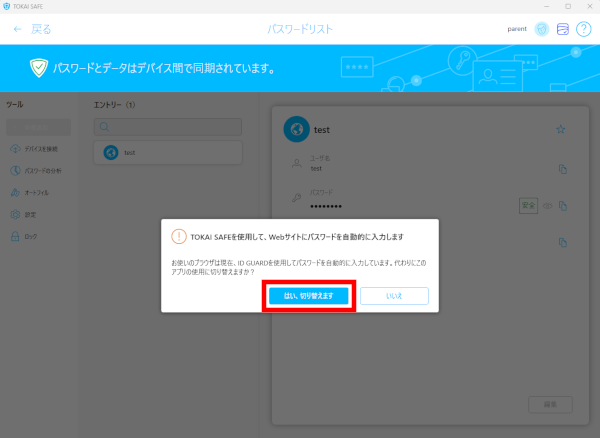Image resolution: width=600 pixels, height=438 pixels.
Task: Mark test entry favorite with star
Action: coord(561,129)
